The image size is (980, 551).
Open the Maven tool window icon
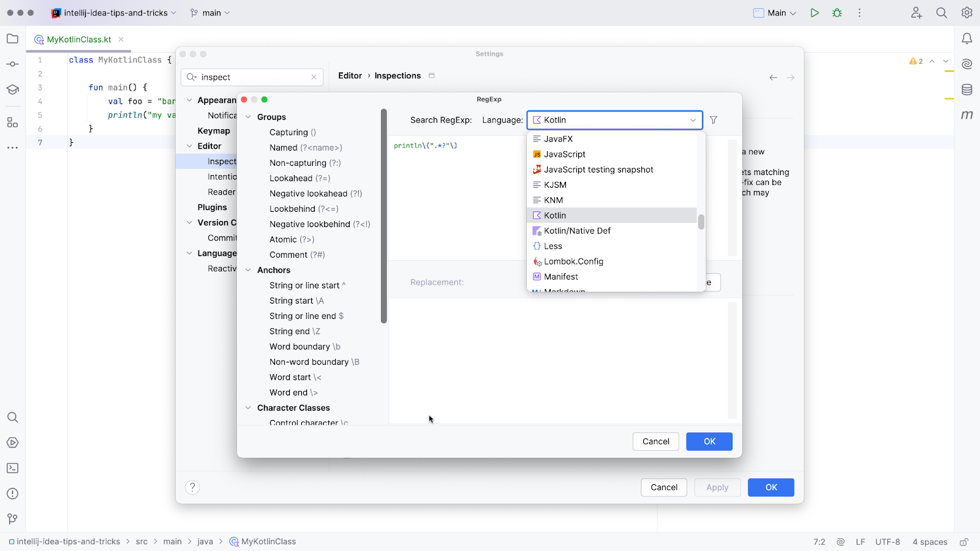[x=967, y=115]
